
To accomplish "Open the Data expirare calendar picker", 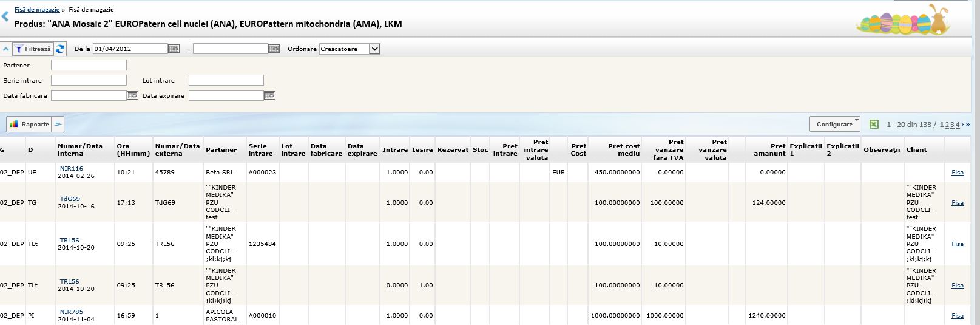I will [270, 95].
